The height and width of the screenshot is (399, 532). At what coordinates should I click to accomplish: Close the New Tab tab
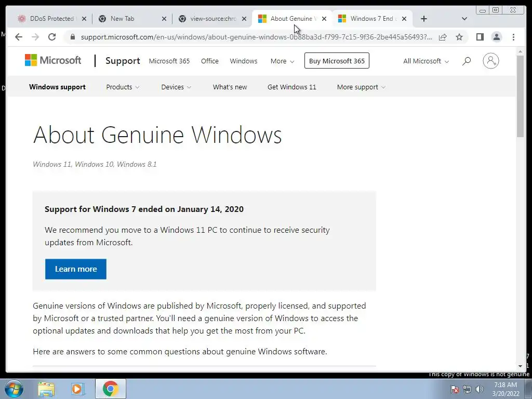[x=164, y=19]
